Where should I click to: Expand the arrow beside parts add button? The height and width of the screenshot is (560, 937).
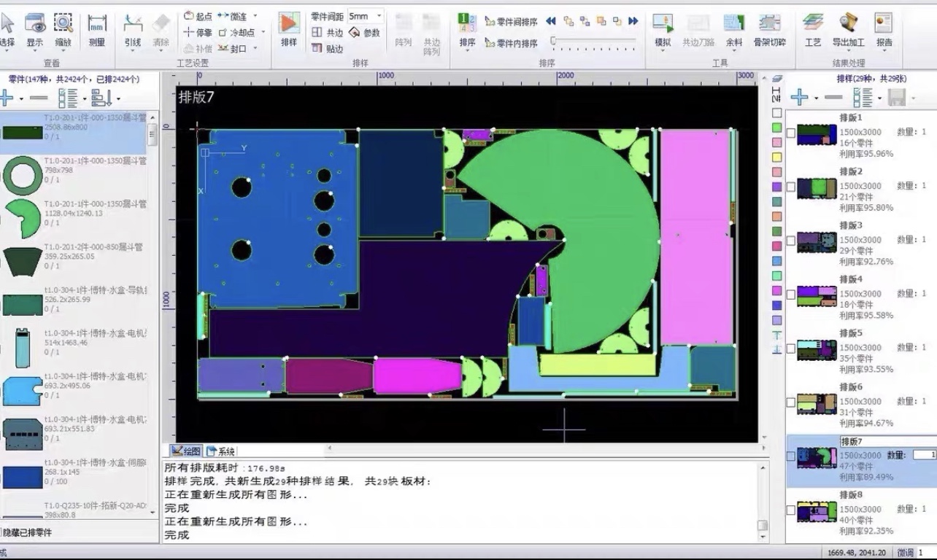click(x=22, y=98)
